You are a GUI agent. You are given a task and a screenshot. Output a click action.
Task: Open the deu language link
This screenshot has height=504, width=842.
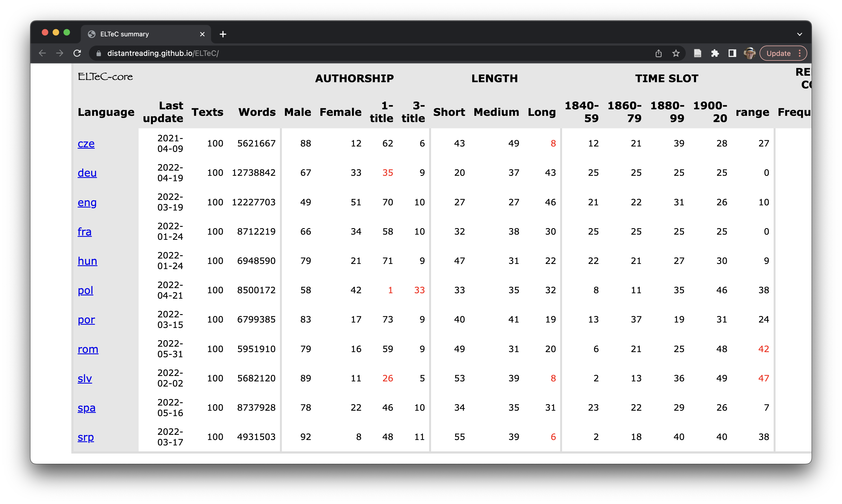(x=87, y=173)
